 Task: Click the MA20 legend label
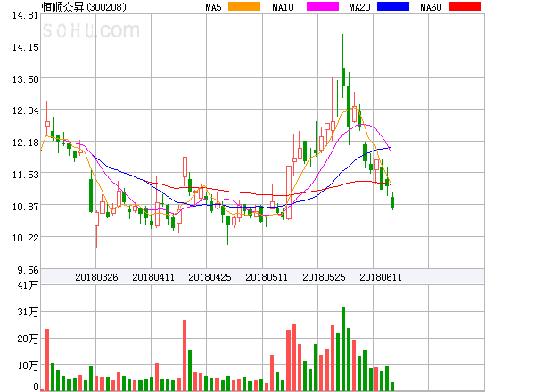click(359, 7)
